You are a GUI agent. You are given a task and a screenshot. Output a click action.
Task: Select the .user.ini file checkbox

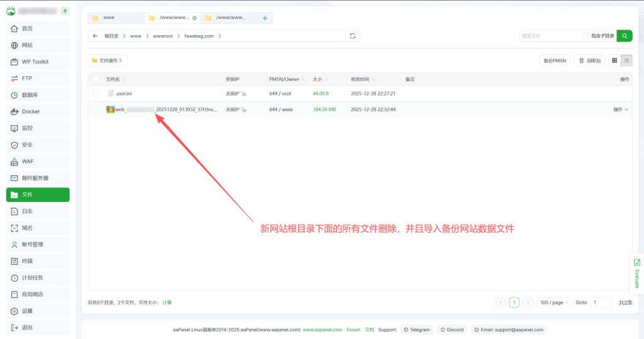(x=96, y=93)
